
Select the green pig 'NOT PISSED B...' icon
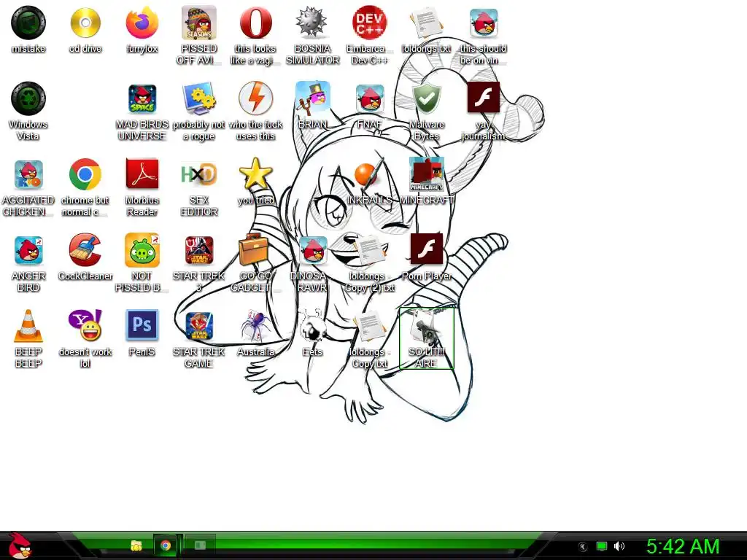coord(142,250)
